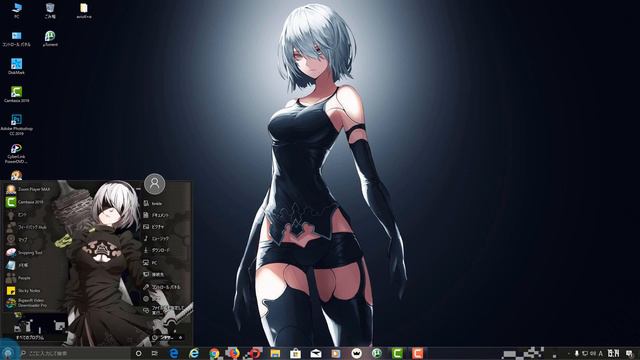This screenshot has height=360, width=640.
Task: Open the PC link in Start menu right pane
Action: coord(150,262)
